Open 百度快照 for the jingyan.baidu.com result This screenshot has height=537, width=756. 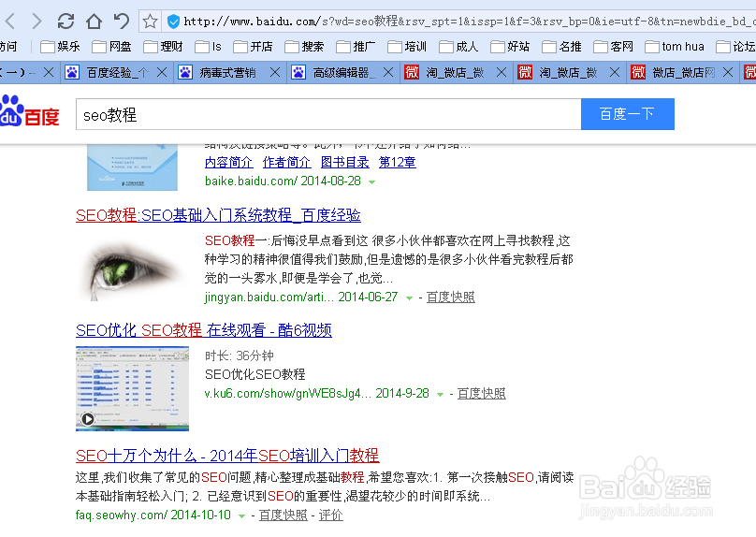point(451,297)
